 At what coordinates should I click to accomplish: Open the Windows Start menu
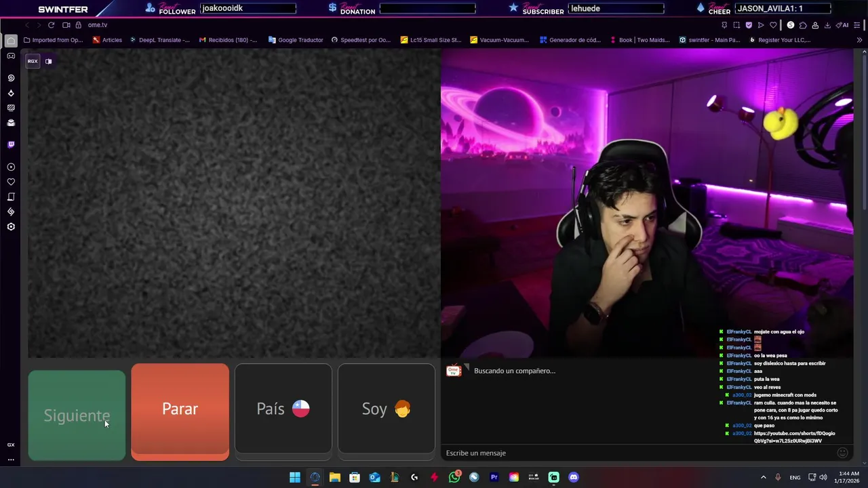(x=295, y=477)
